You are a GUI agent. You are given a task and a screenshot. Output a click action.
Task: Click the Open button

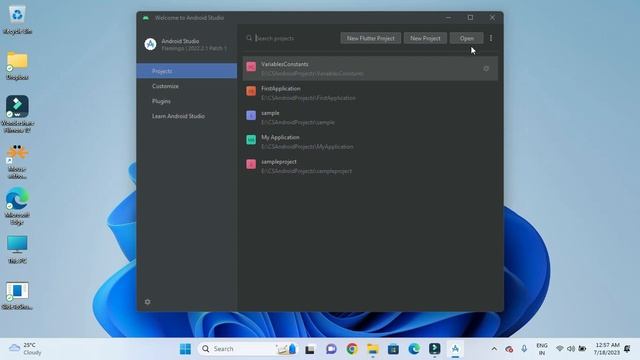pos(467,38)
